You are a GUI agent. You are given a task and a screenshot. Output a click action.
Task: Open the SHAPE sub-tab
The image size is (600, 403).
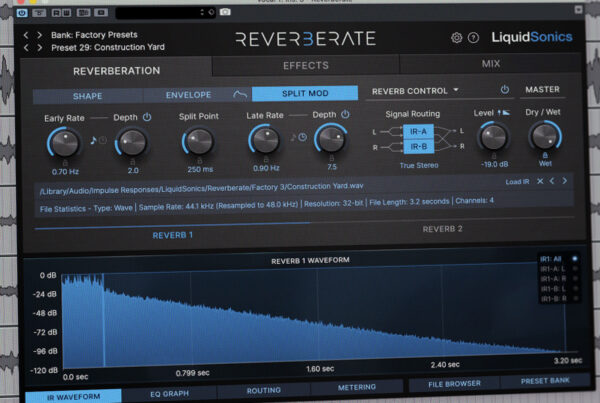(88, 96)
